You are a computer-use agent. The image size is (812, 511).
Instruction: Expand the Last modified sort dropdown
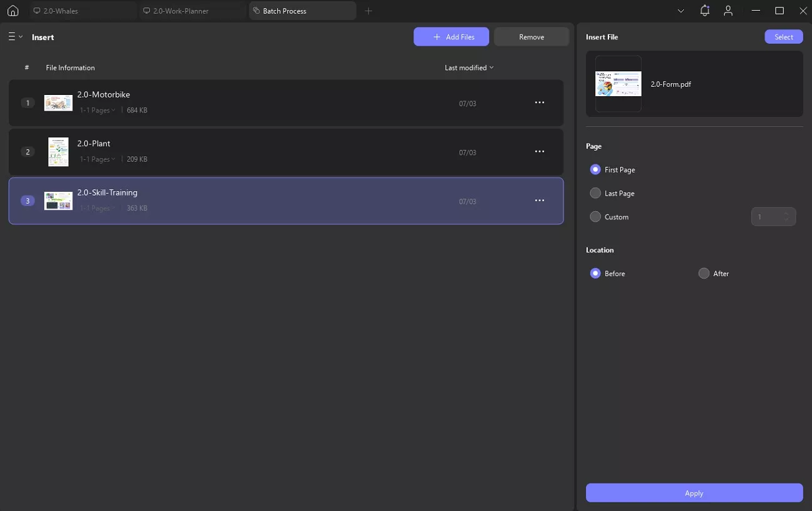(x=468, y=67)
